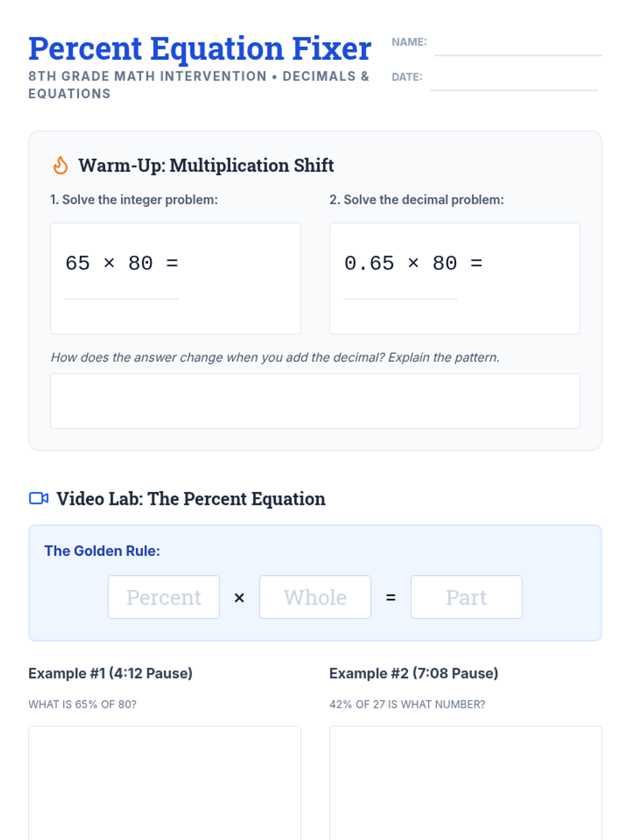
Task: Click the Date field line
Action: click(x=513, y=85)
